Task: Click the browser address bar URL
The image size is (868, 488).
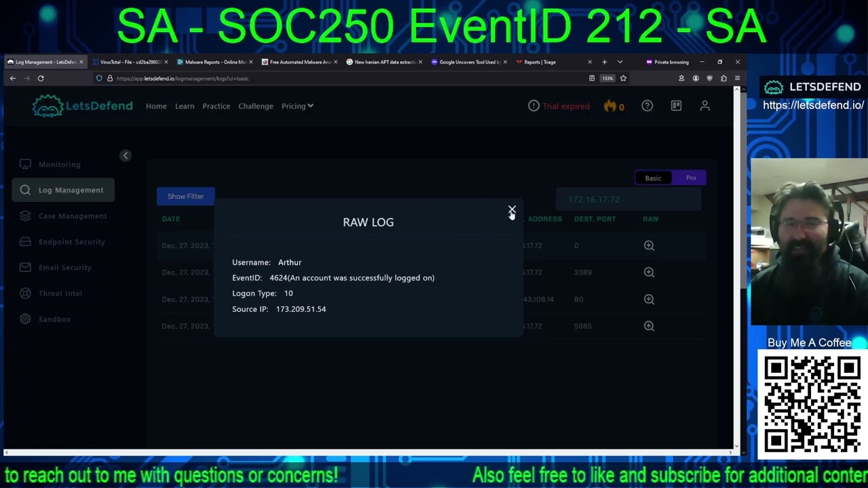Action: (x=182, y=79)
